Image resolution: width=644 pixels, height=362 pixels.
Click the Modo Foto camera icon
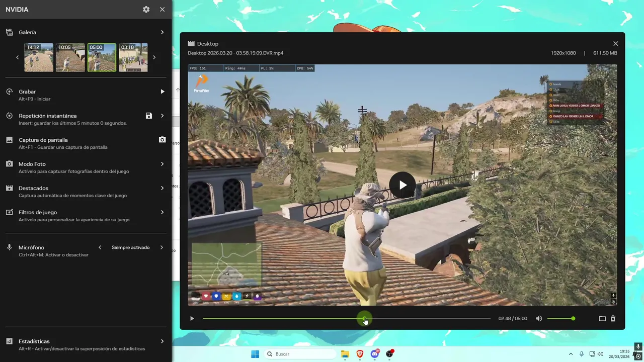[x=9, y=164]
